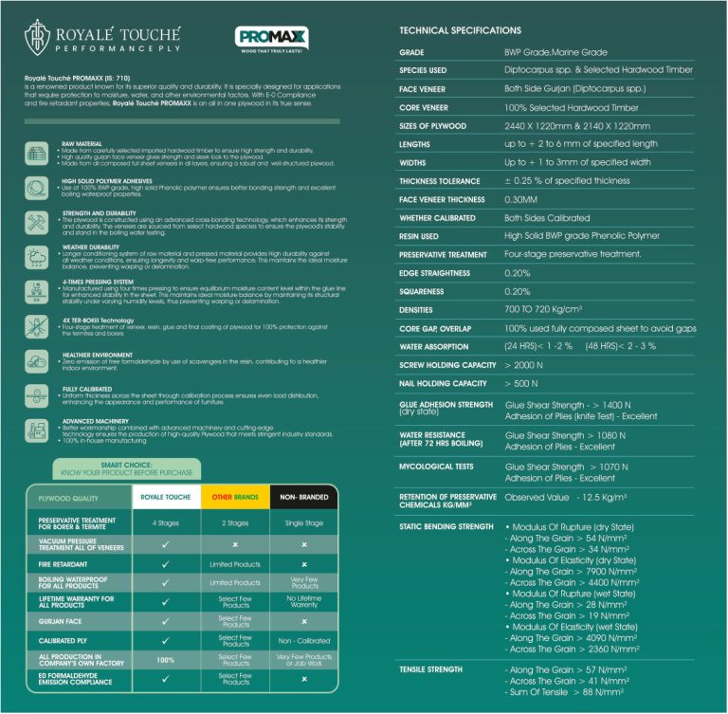Click the 4X Ter-Bokii termite icon

point(37,326)
